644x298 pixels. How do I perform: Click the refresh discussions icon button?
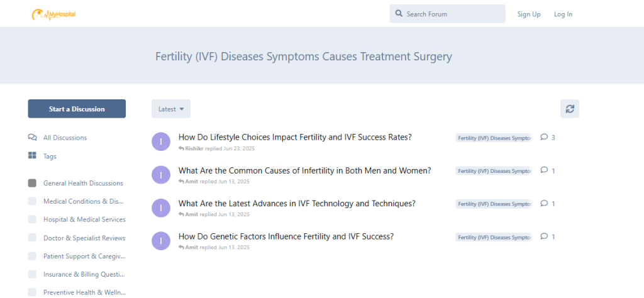pyautogui.click(x=570, y=109)
